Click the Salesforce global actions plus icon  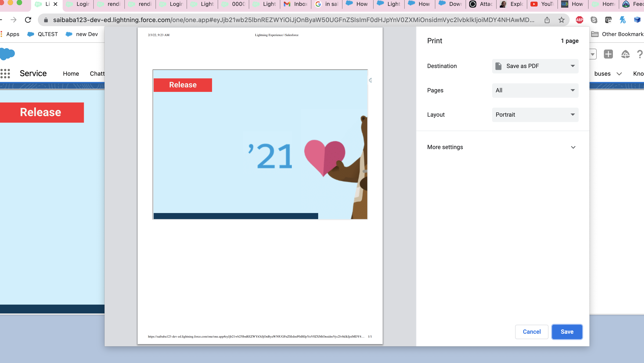click(608, 54)
